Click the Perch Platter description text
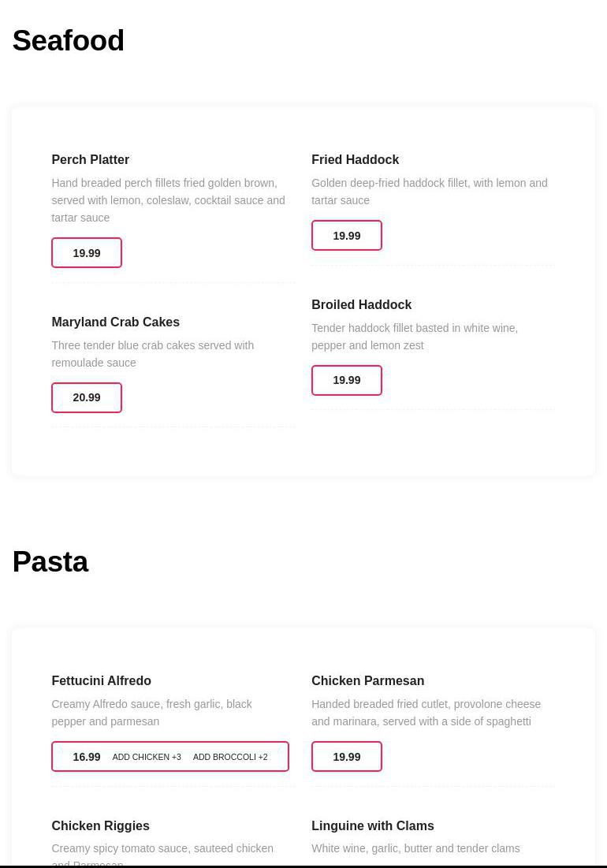 click(168, 200)
